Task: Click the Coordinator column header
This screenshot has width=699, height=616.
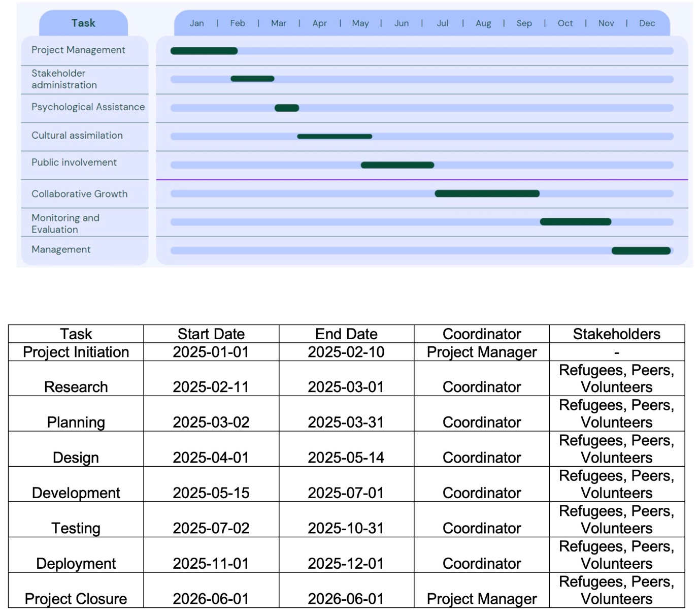Action: [x=482, y=334]
